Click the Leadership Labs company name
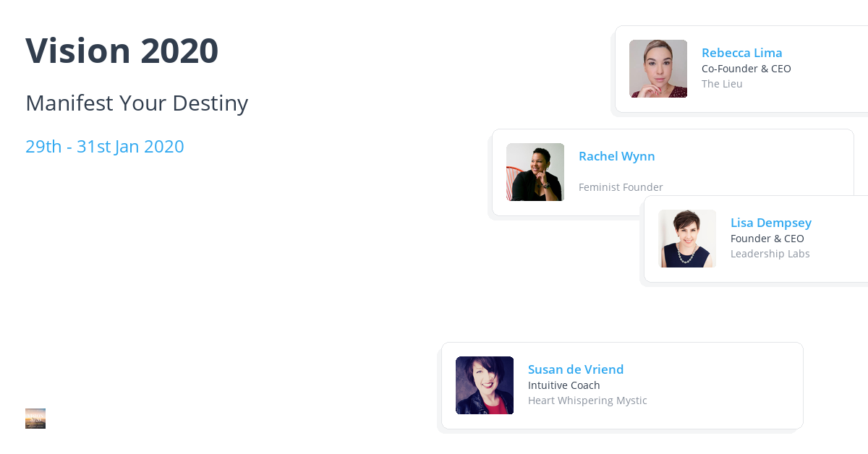This screenshot has width=868, height=454. point(770,254)
